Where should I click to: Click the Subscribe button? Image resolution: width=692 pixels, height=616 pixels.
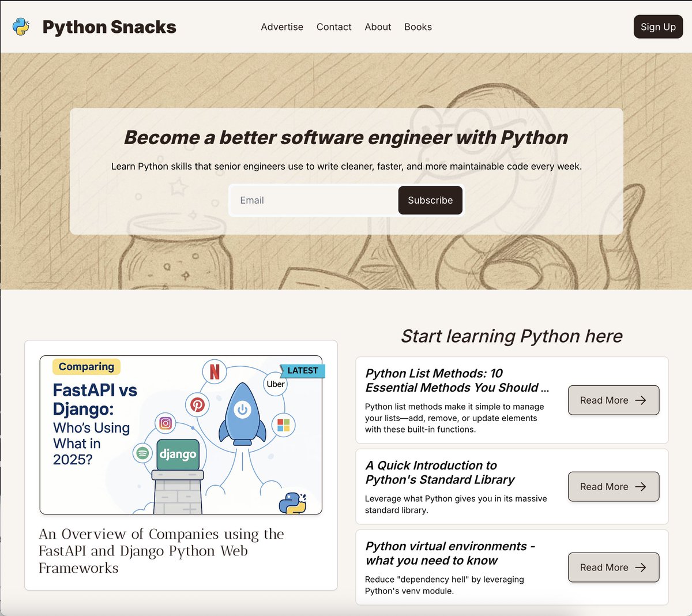click(430, 200)
